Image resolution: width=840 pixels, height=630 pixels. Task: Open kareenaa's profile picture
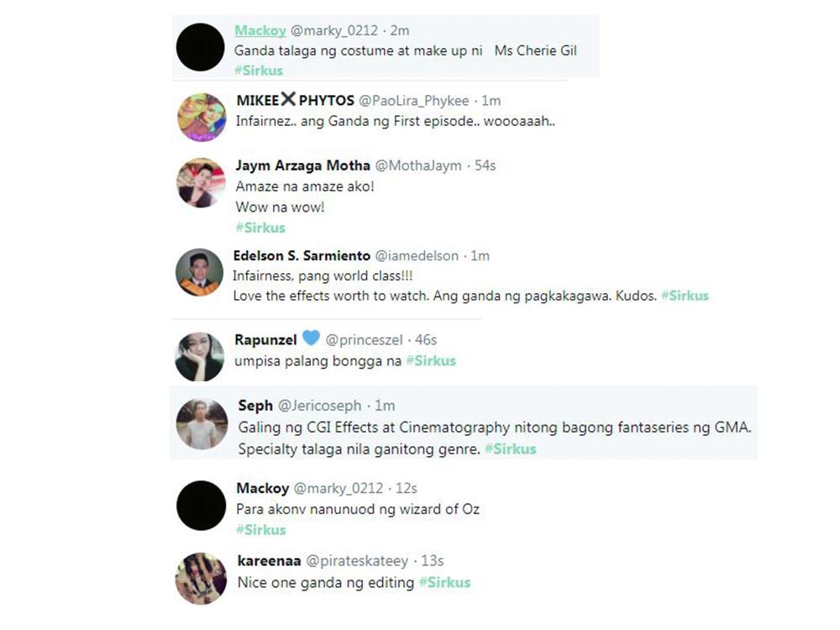tap(201, 579)
